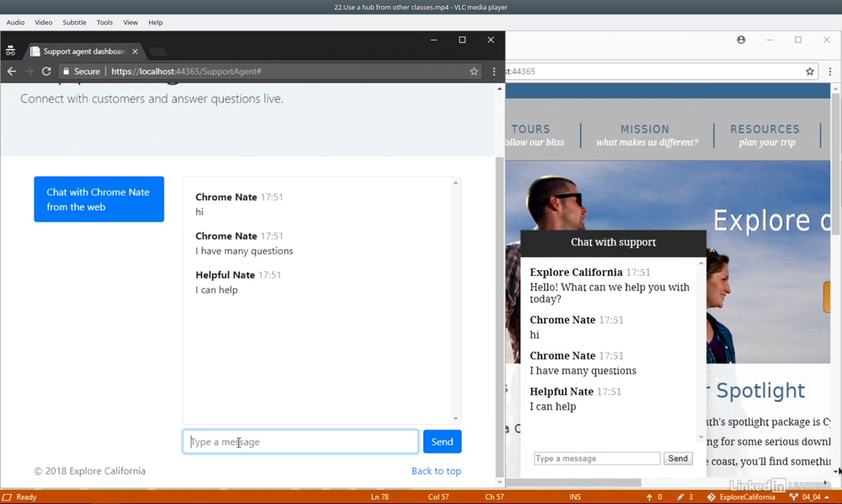Viewport: 842px width, 504px height.
Task: Open the VLC Tools menu
Action: pyautogui.click(x=104, y=23)
